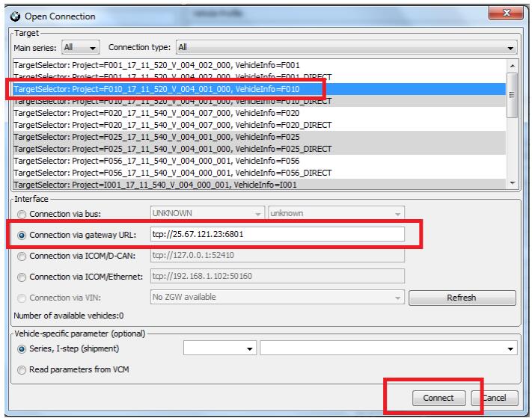Screen dimensions: 532x418
Task: Select the VehicleInfo=F025 target row
Action: (259, 137)
